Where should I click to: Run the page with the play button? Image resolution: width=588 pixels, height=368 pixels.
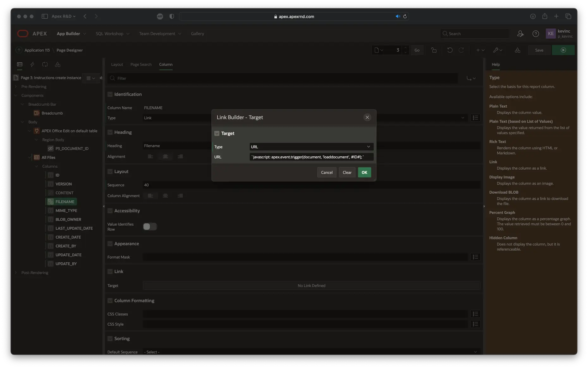click(x=563, y=50)
